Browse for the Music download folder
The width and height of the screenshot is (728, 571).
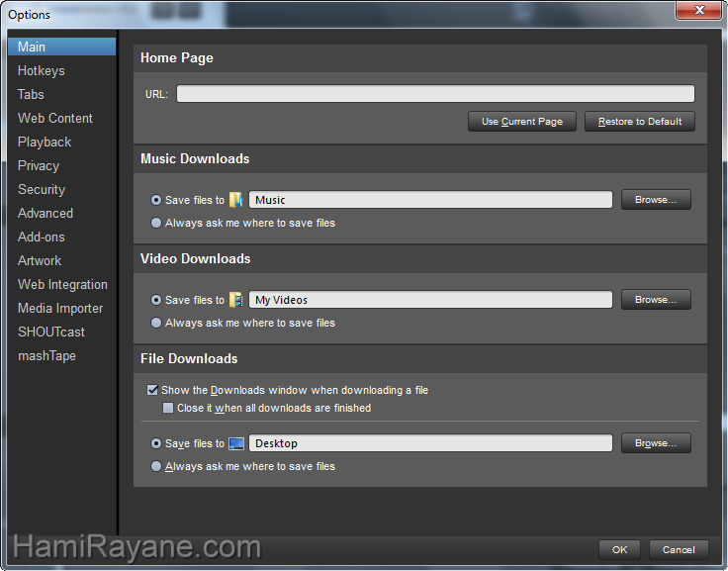tap(656, 200)
